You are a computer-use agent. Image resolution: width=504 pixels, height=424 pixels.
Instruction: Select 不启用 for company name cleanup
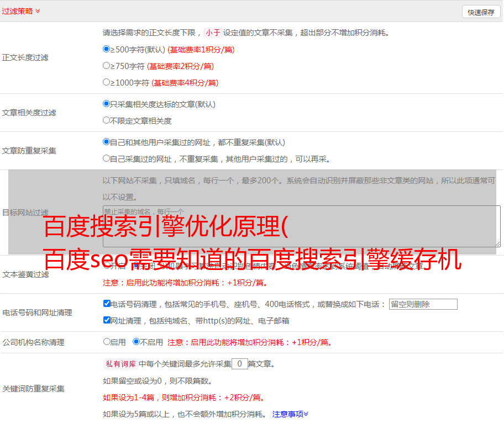click(x=136, y=342)
